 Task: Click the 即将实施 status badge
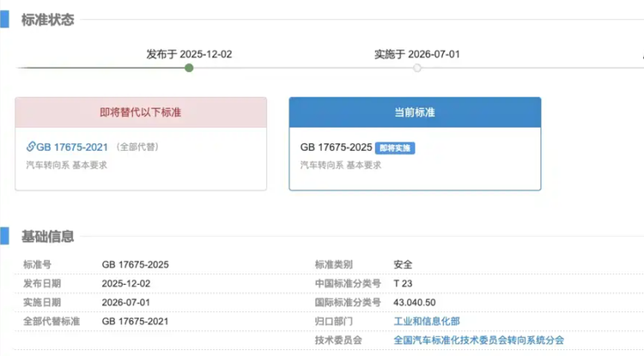click(395, 148)
